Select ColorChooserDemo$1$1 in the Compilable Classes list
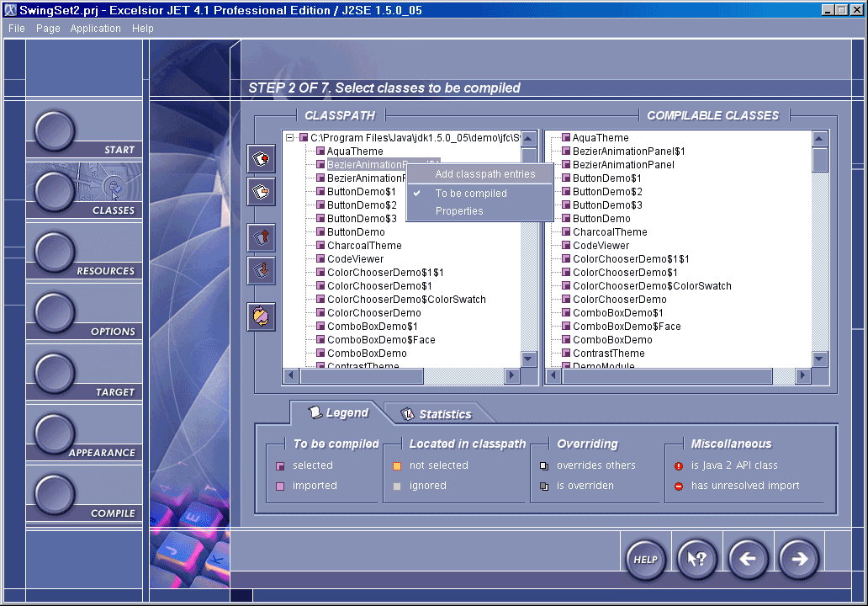The image size is (868, 606). point(631,258)
